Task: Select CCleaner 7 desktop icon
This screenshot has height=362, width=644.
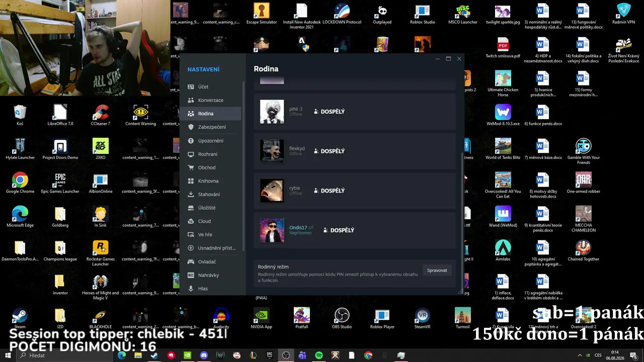Action: [x=101, y=115]
